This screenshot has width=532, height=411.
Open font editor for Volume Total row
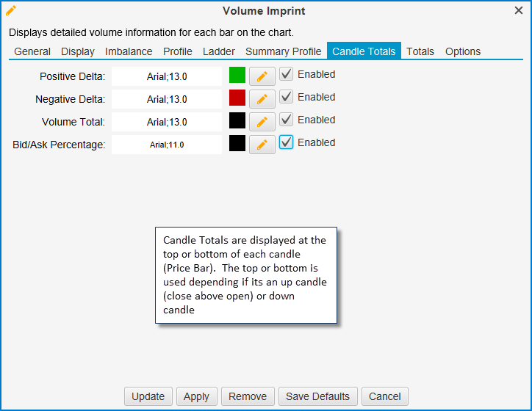click(x=262, y=122)
